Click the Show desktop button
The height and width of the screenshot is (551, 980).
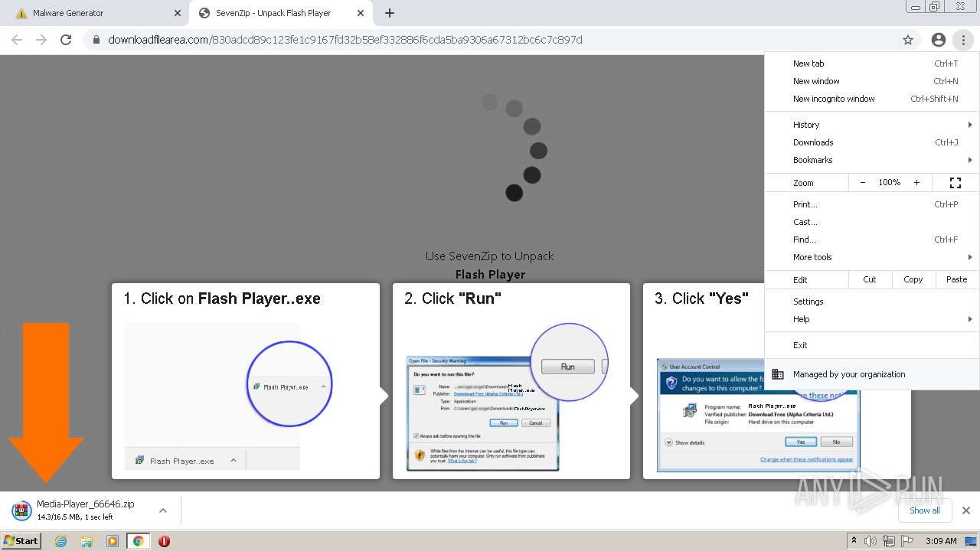[972, 541]
